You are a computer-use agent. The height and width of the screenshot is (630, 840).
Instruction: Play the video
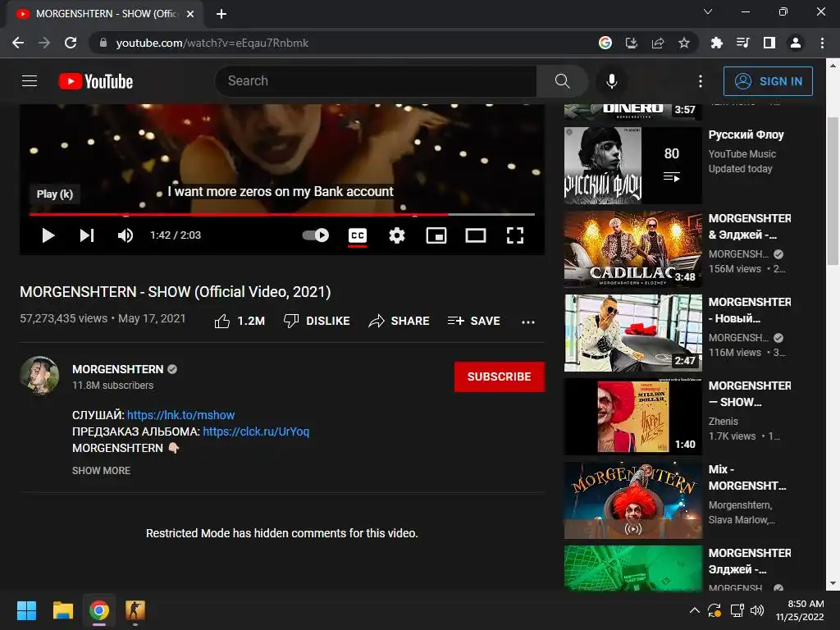48,235
